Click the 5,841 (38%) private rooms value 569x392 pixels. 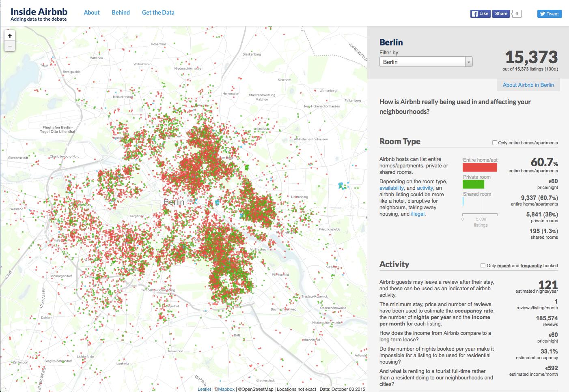(542, 214)
